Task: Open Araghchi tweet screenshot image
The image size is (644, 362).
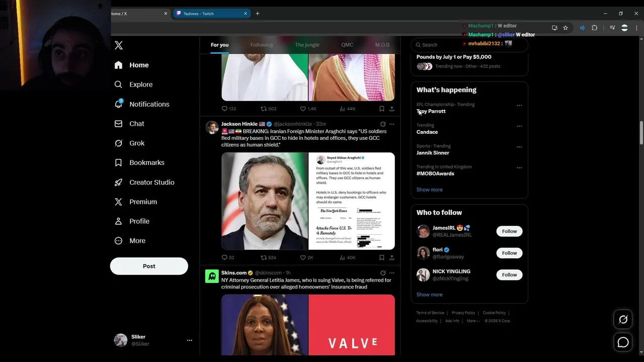Action: (x=352, y=201)
